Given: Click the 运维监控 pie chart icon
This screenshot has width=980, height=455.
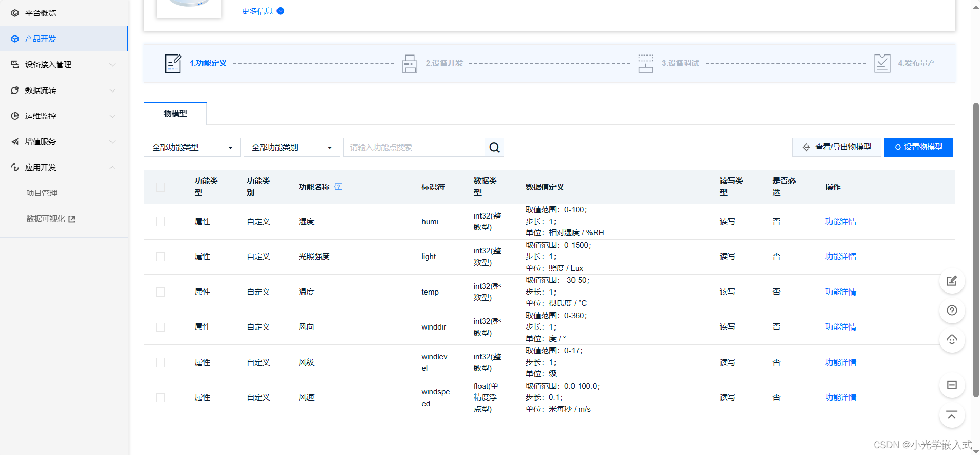Looking at the screenshot, I should pyautogui.click(x=15, y=116).
